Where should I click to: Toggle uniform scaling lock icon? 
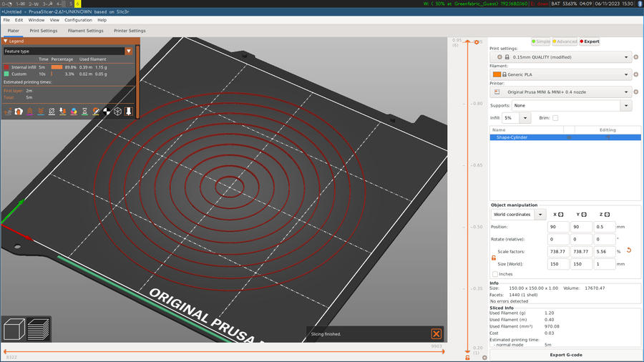click(494, 258)
